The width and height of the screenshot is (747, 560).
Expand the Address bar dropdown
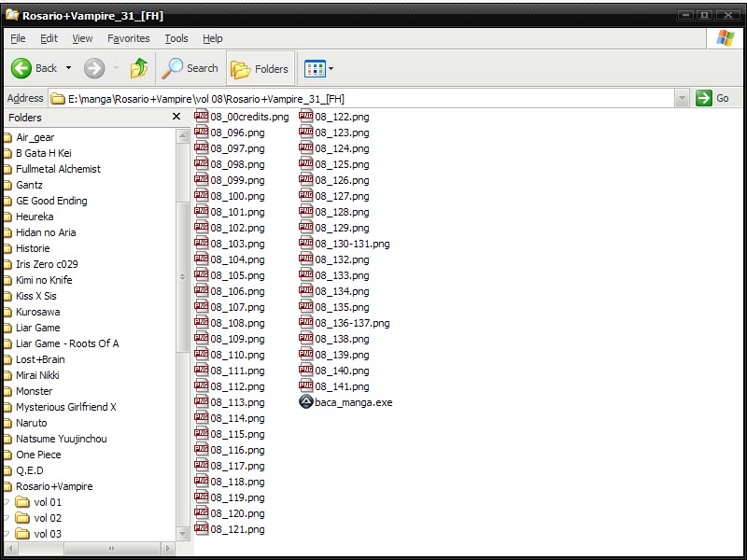682,99
